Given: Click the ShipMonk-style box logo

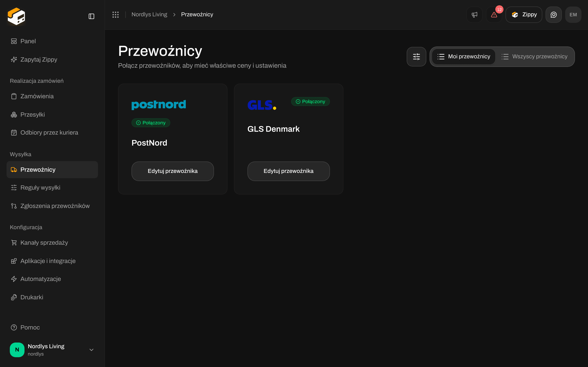Looking at the screenshot, I should click(x=16, y=16).
